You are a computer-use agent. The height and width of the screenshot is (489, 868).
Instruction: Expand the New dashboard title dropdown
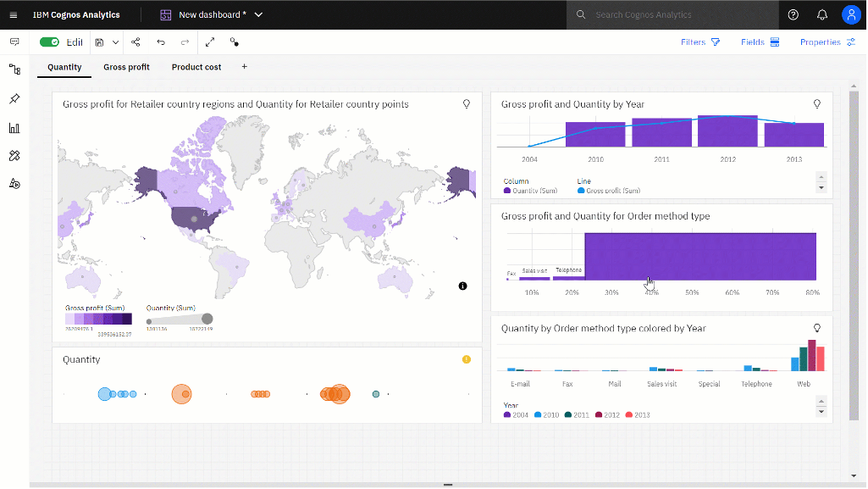[x=258, y=14]
